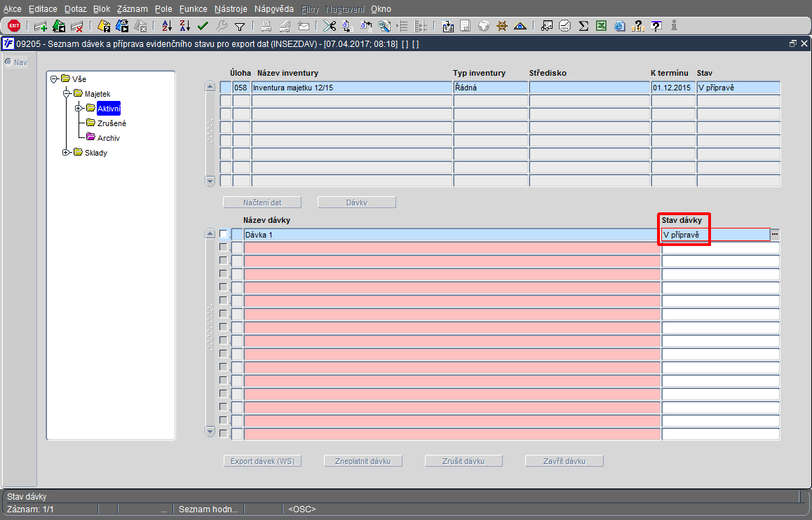
Task: Click the Načtení dat button
Action: [262, 203]
